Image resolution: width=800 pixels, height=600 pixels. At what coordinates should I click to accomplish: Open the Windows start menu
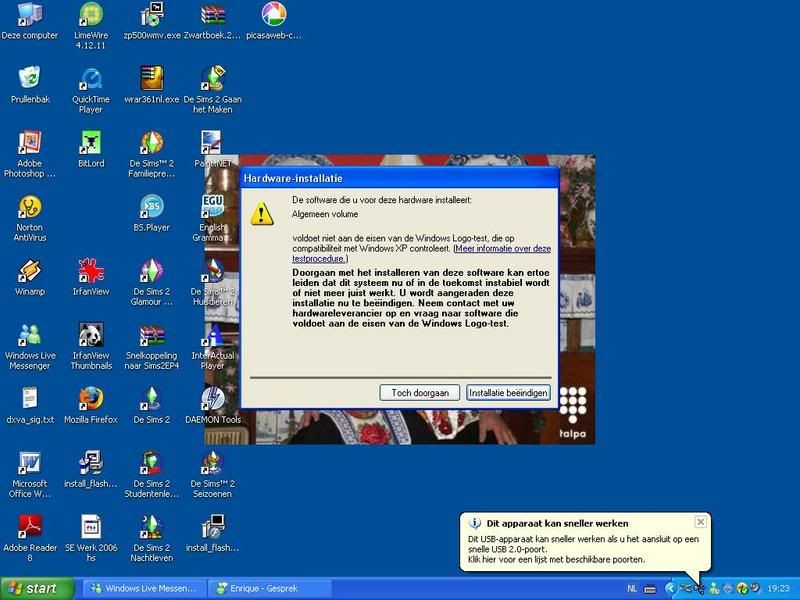coord(37,589)
